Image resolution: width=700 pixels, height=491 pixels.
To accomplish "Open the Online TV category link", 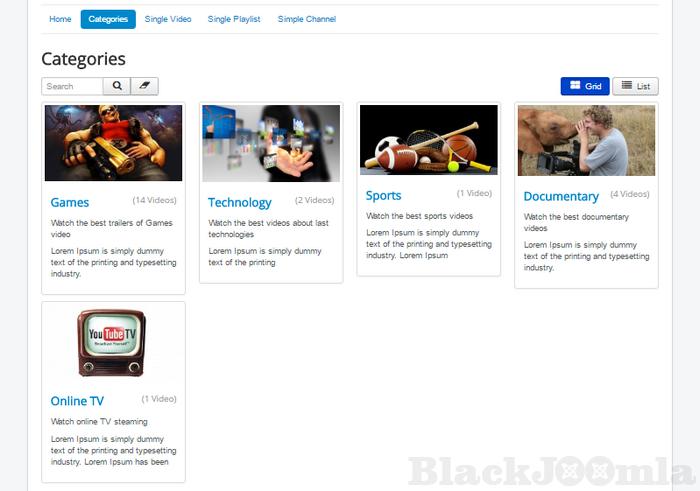I will [77, 401].
